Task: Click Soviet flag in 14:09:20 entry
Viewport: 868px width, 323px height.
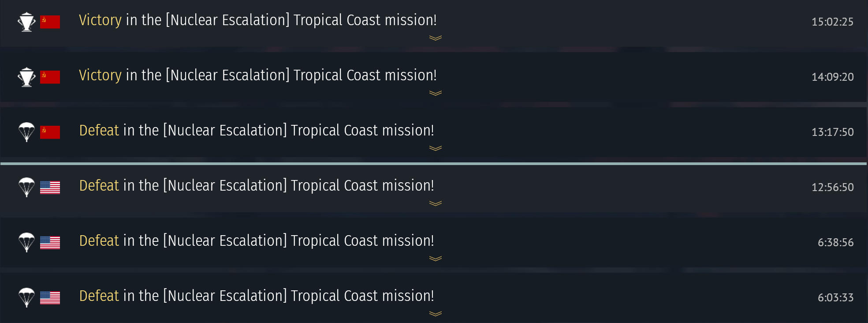Action: pos(50,77)
